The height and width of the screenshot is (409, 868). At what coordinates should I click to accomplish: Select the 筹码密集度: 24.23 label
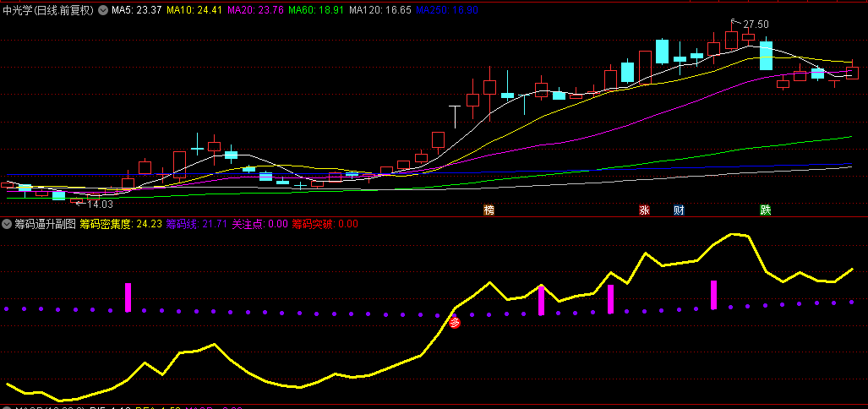click(121, 224)
